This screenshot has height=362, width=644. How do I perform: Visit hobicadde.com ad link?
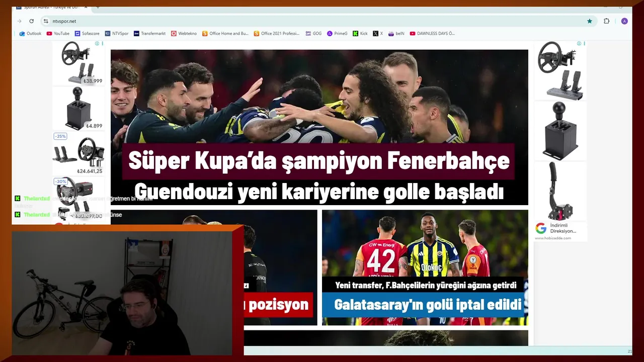pos(552,238)
